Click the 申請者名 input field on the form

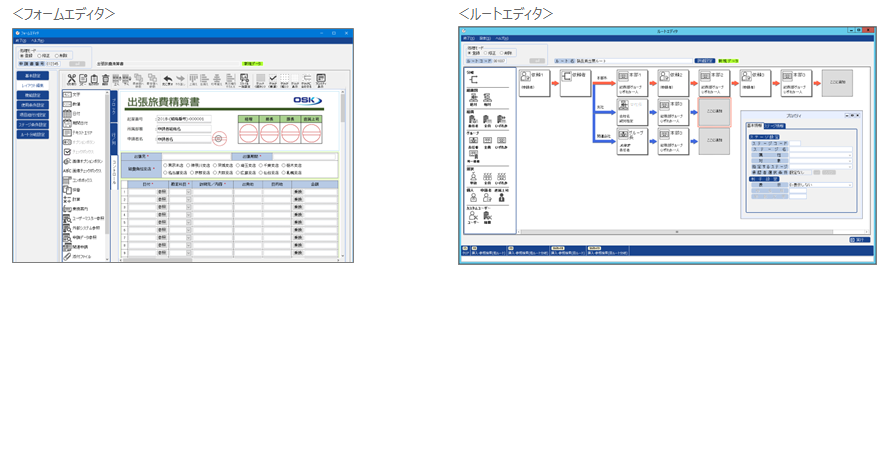click(x=183, y=139)
